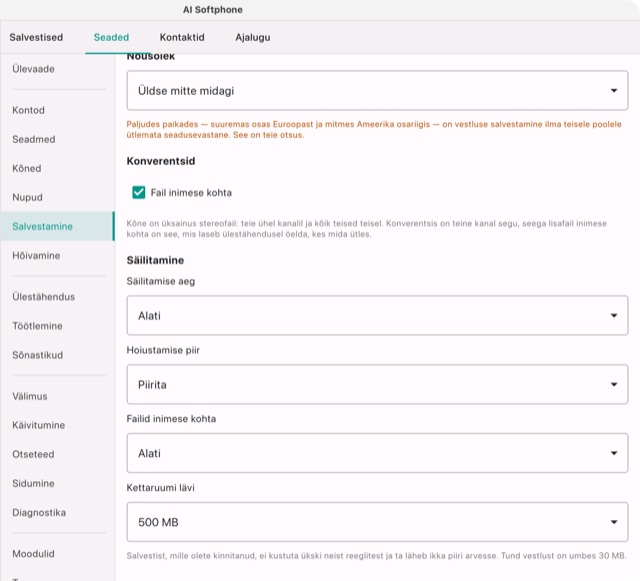Open the Hoiustamise piir Piirita dropdown
This screenshot has height=581, width=640.
pos(377,384)
